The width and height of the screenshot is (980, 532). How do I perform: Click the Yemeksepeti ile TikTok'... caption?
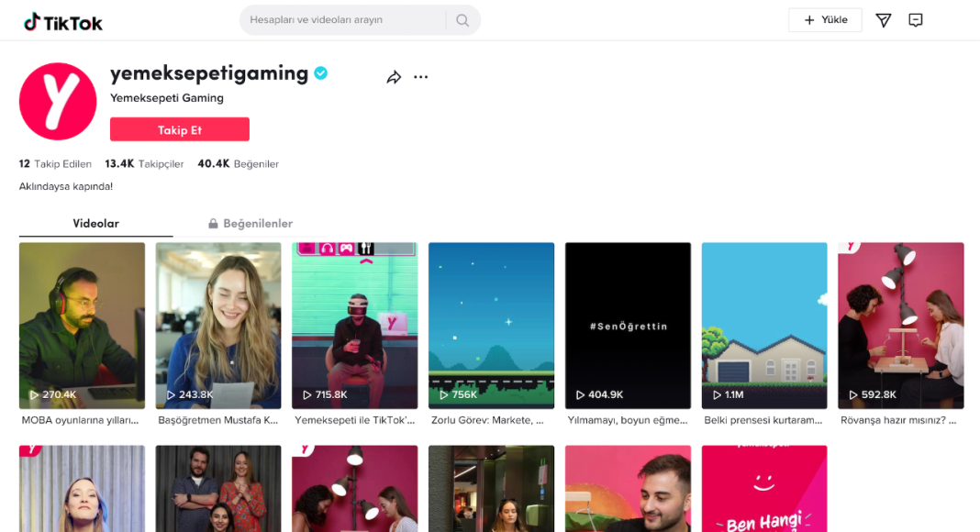[x=355, y=420]
